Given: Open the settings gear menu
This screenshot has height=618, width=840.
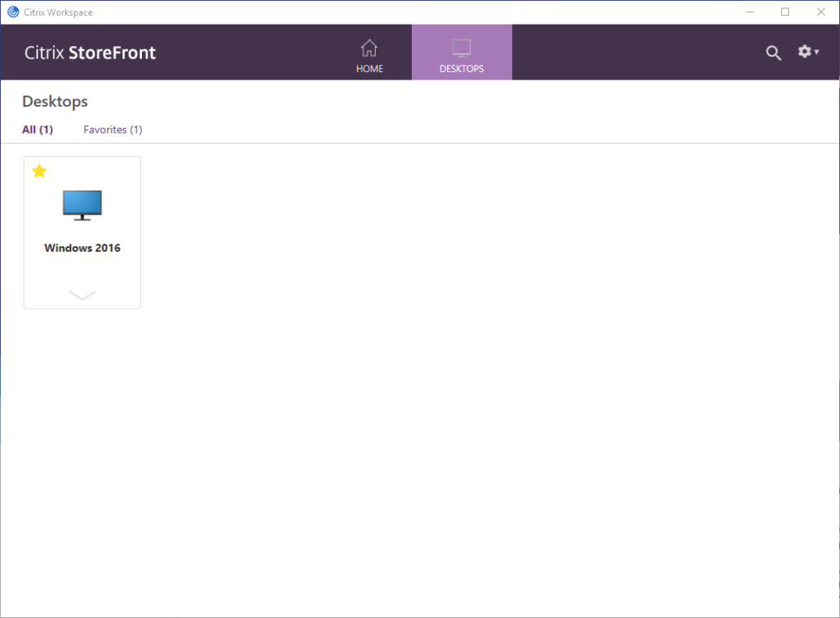Looking at the screenshot, I should [x=808, y=52].
